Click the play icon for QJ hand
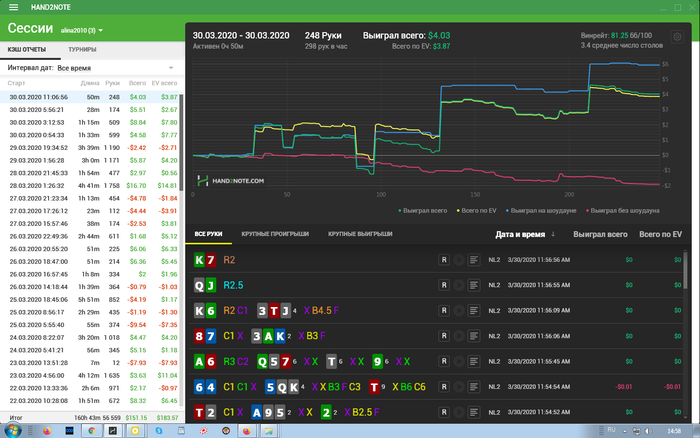The width and height of the screenshot is (700, 438). 458,285
